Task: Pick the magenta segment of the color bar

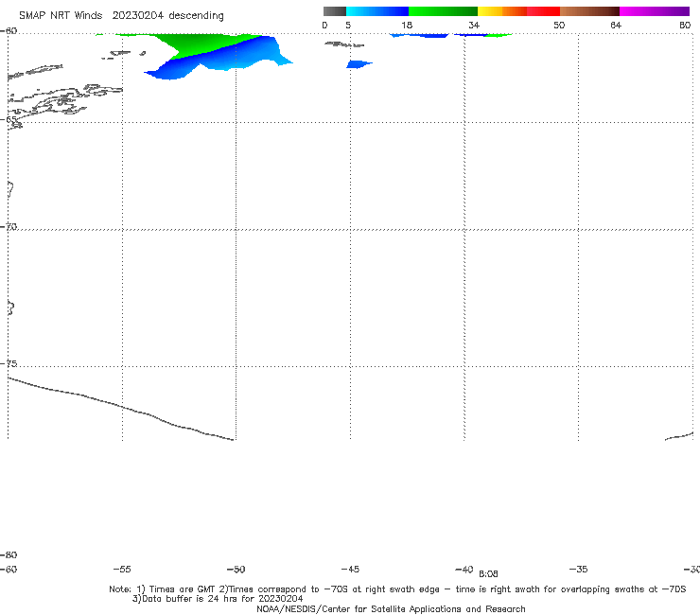Action: point(655,11)
